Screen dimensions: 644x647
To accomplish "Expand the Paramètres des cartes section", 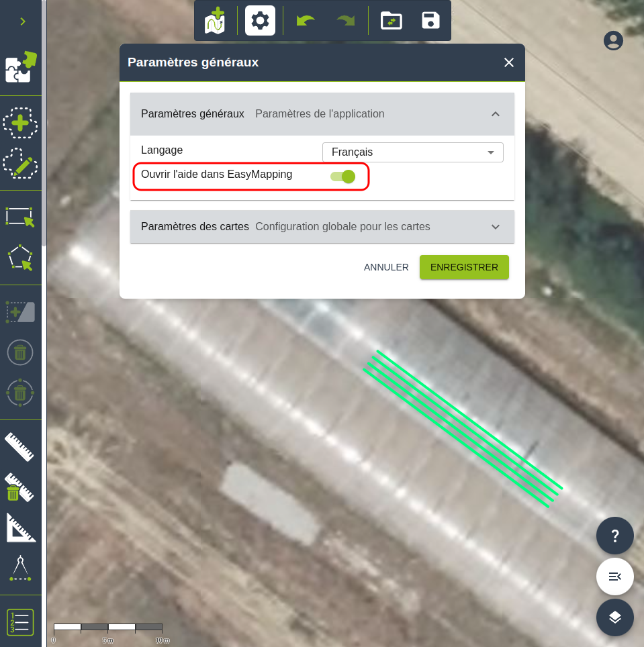I will point(496,227).
